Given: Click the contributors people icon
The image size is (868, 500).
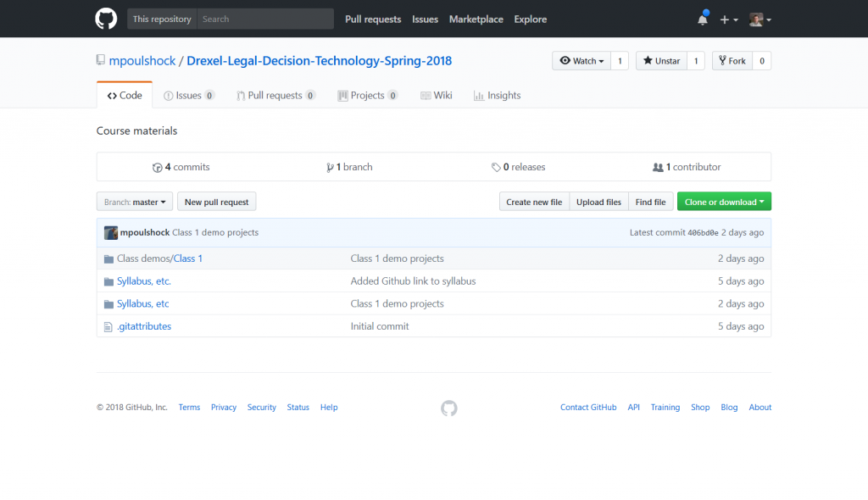Looking at the screenshot, I should coord(658,167).
